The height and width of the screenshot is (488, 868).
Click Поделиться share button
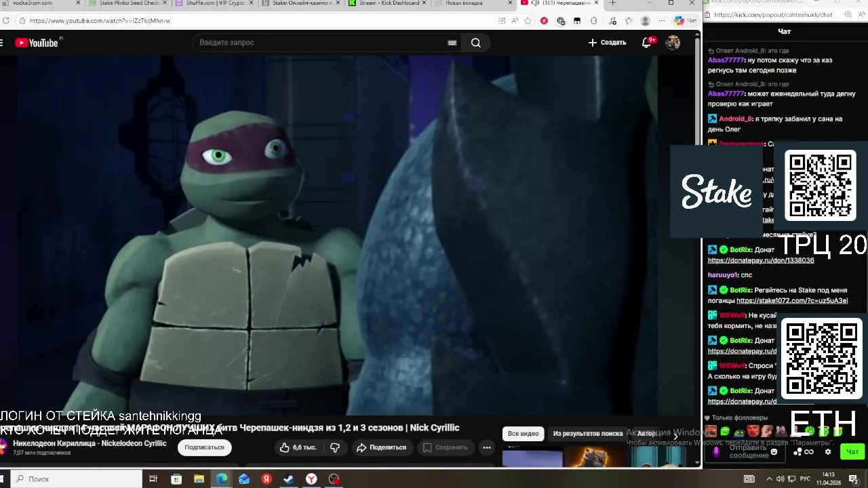381,447
